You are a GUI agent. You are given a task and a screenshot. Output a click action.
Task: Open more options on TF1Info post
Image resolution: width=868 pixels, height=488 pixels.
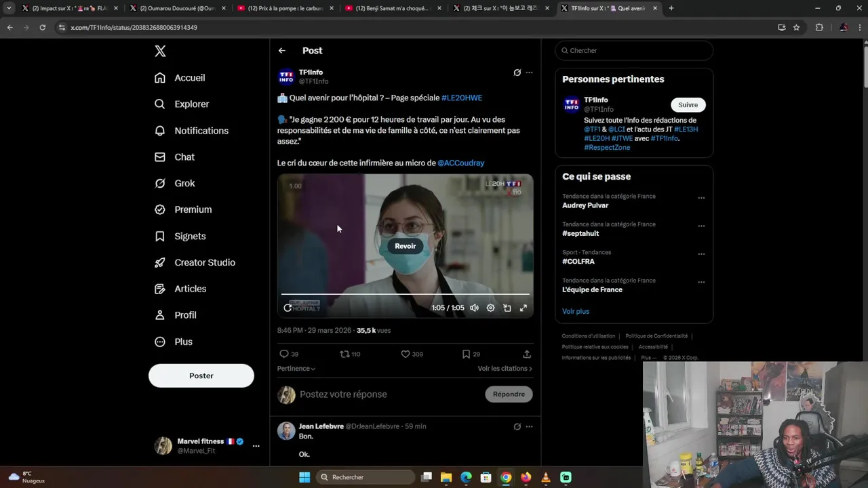pos(530,73)
